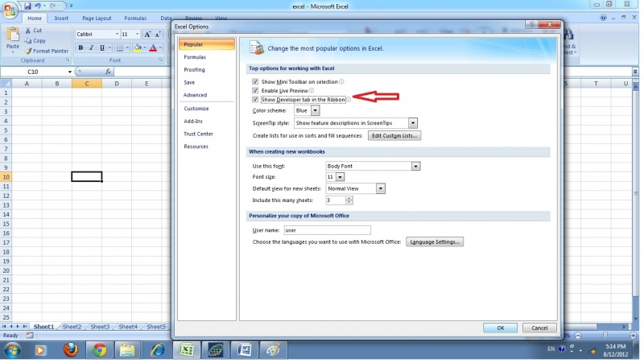644x363 pixels.
Task: Toggle Bold formatting in the ribbon
Action: 80,48
